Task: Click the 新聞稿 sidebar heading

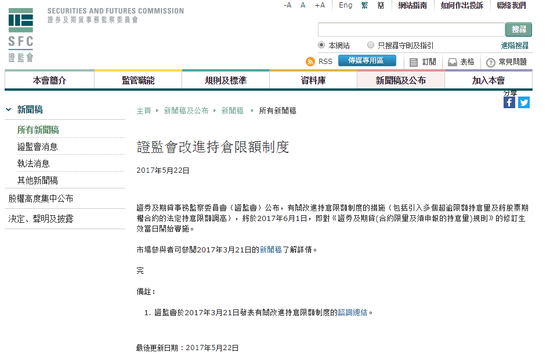Action: (30, 109)
